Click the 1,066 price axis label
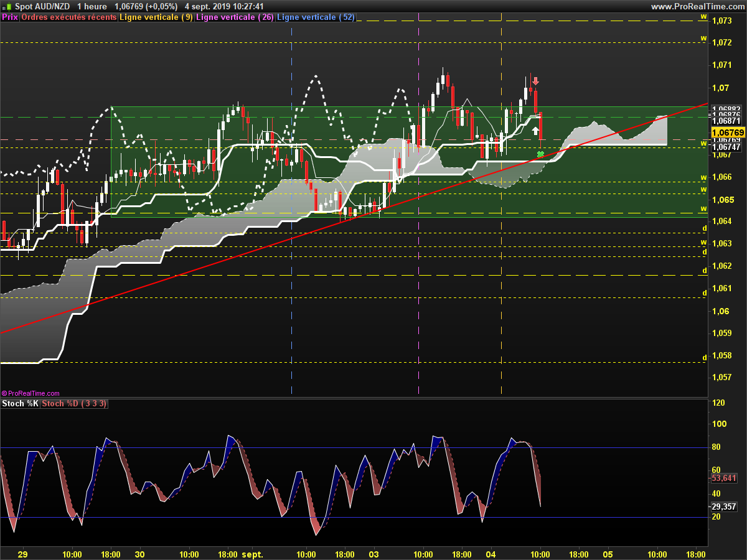Screen dimensions: 747x560 (722, 177)
